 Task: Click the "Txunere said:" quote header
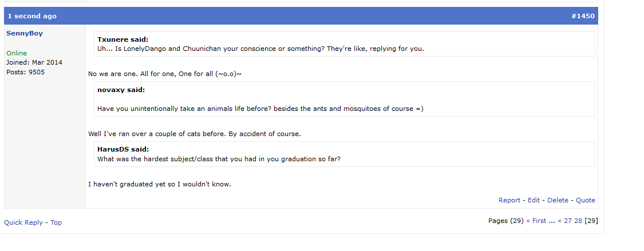(x=123, y=39)
